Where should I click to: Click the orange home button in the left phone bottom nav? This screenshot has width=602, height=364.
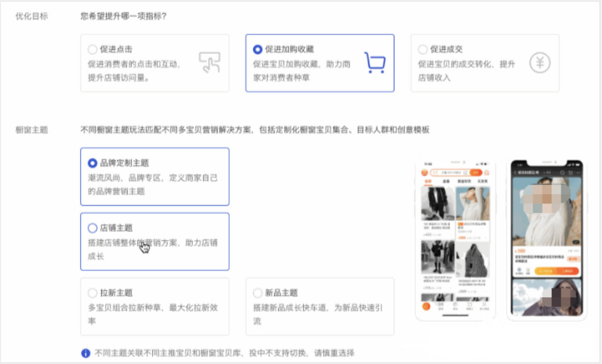point(426,306)
